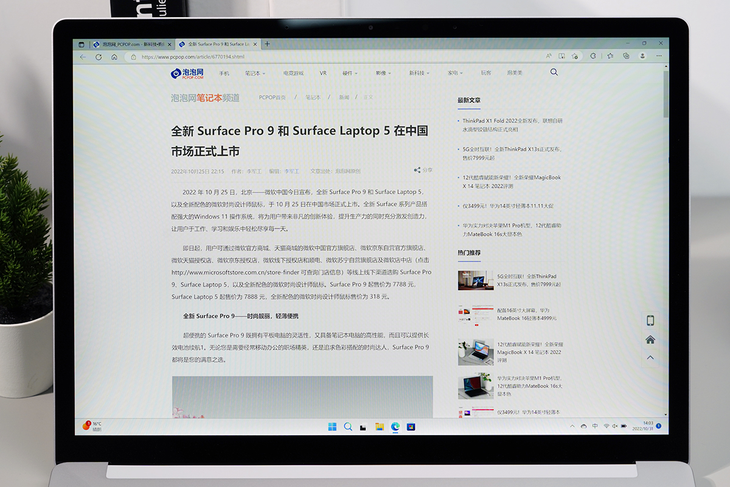Viewport: 730px width, 487px height.
Task: Open the VR navigation item
Action: pyautogui.click(x=323, y=73)
